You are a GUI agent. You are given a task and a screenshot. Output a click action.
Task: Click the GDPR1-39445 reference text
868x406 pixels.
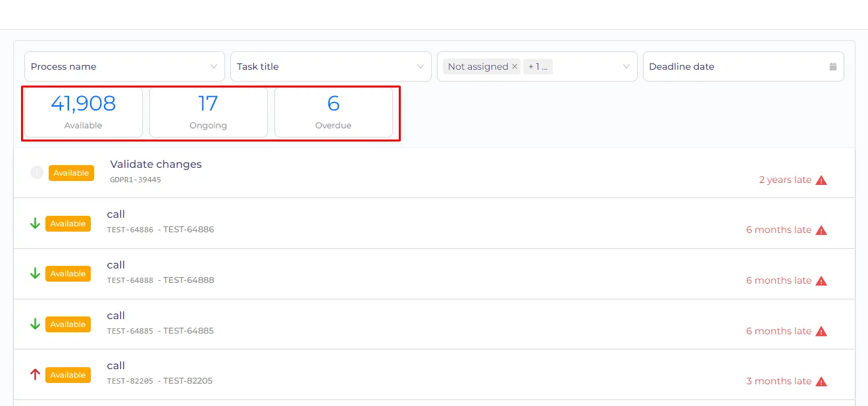136,180
